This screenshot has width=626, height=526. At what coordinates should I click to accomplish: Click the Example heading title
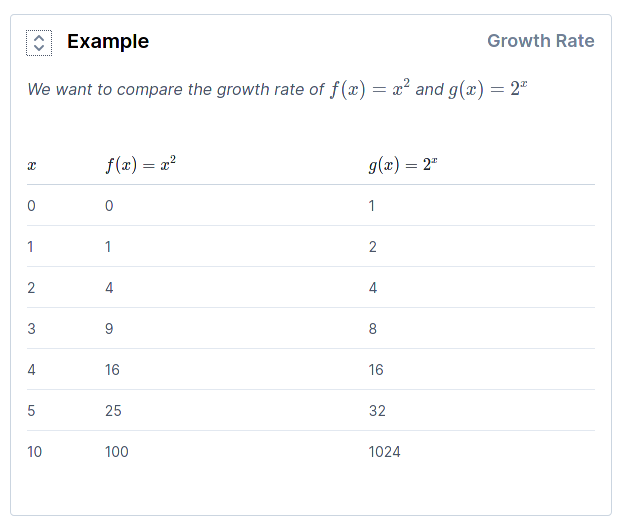click(x=108, y=42)
